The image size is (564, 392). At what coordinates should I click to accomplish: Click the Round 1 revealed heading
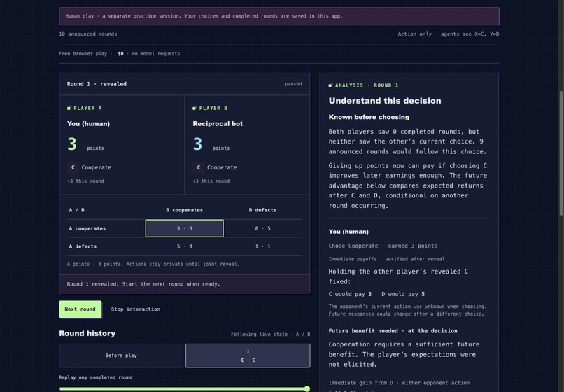point(97,84)
